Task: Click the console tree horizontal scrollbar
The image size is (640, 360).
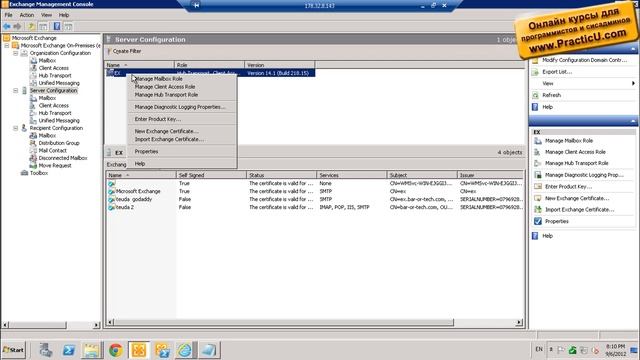Action: click(38, 325)
